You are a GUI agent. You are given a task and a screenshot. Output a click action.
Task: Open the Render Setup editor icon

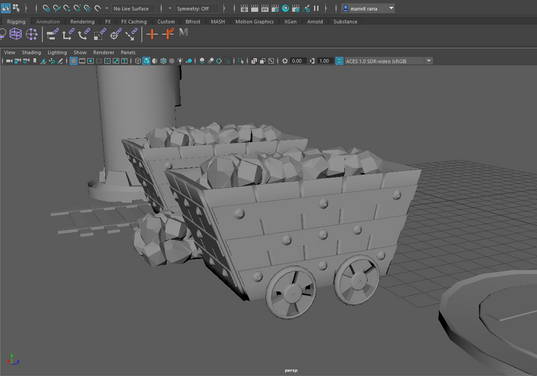click(x=296, y=8)
